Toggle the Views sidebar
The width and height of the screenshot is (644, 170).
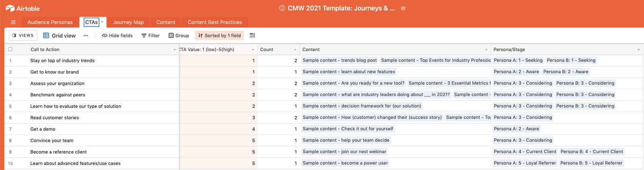tap(23, 35)
